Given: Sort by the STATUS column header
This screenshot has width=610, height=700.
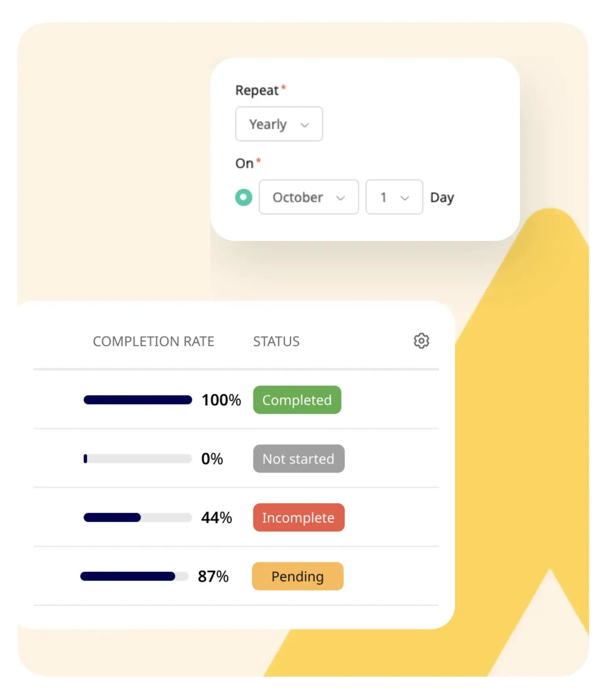Looking at the screenshot, I should click(x=276, y=341).
